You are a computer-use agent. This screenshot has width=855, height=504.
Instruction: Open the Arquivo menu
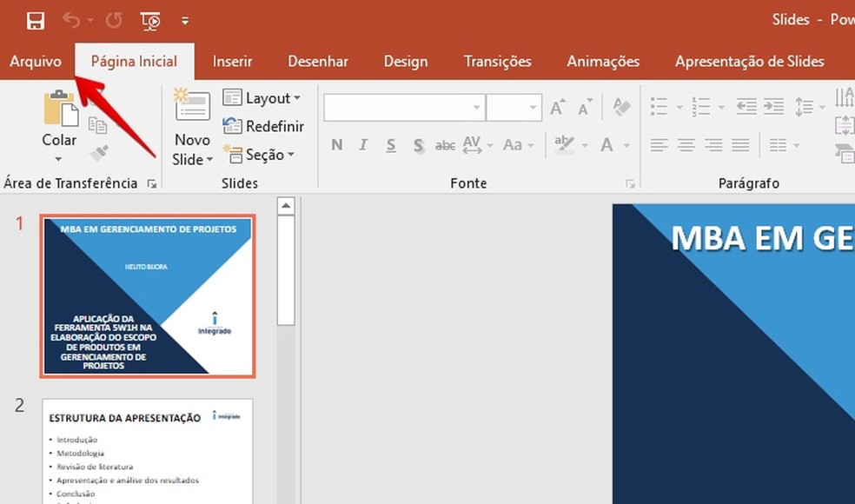(x=36, y=61)
